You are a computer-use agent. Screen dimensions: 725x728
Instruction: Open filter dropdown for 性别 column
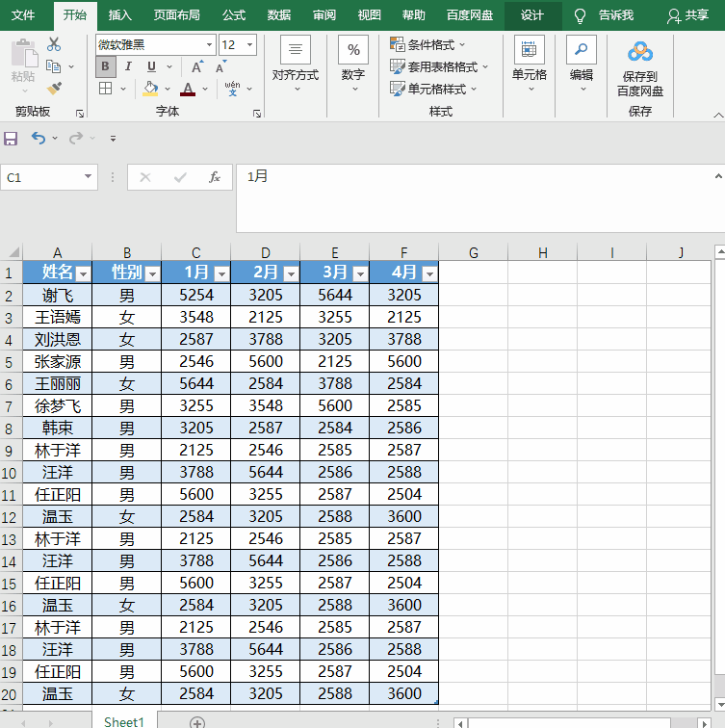click(152, 274)
